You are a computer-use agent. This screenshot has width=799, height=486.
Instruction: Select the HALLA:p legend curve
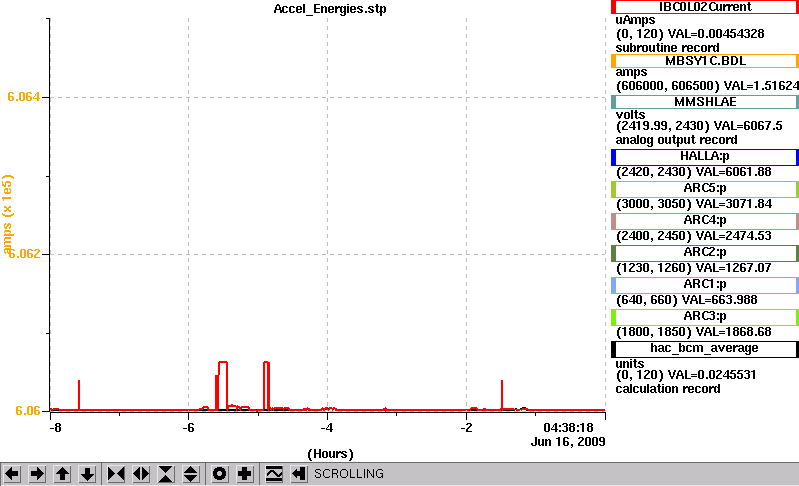705,157
